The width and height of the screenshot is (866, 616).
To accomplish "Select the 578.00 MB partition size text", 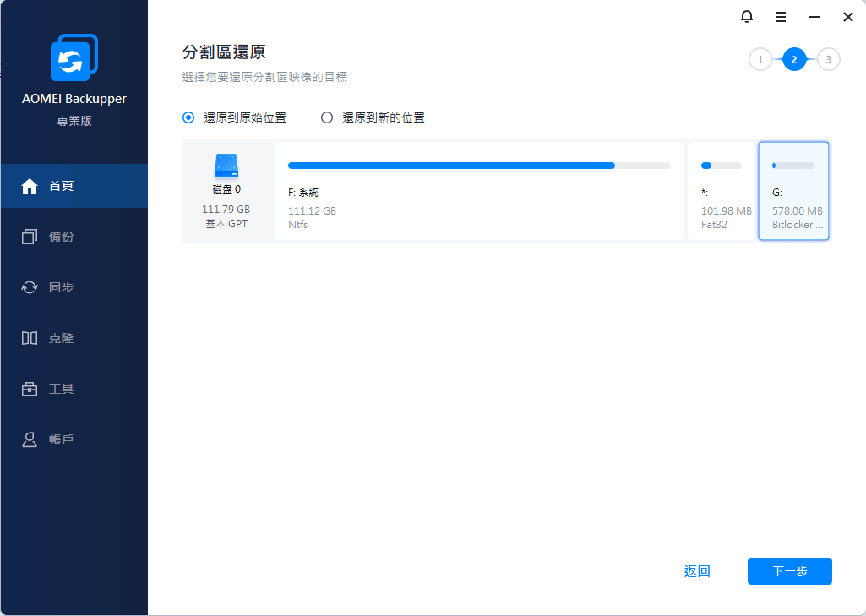I will (798, 211).
